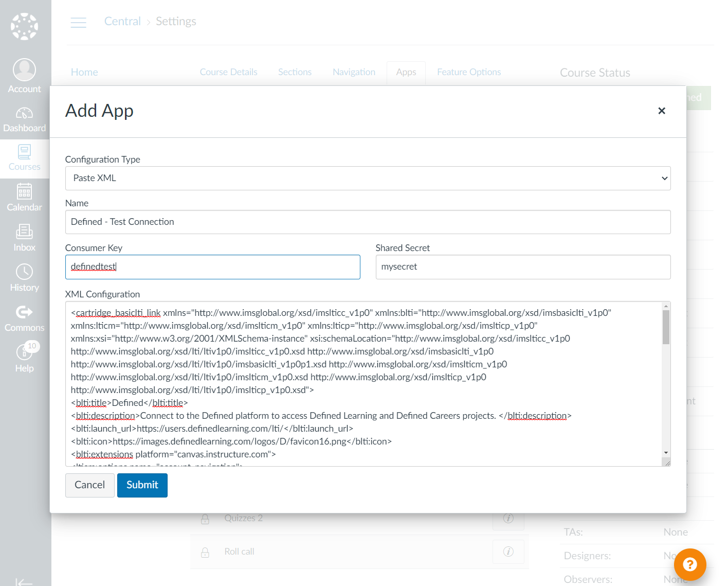Click the Add App dialog title

pos(99,111)
